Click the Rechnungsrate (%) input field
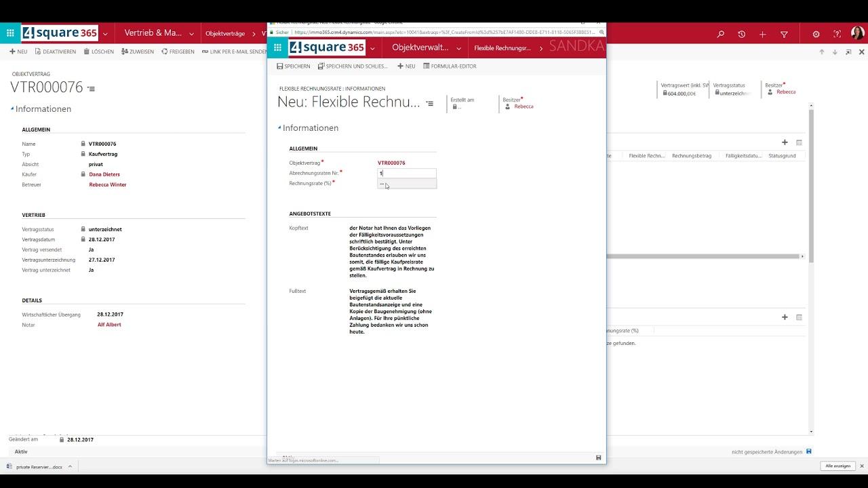This screenshot has height=488, width=868. tap(407, 184)
